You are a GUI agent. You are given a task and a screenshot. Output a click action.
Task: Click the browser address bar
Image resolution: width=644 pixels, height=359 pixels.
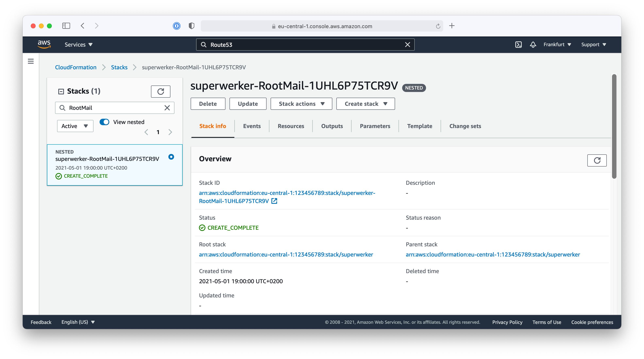(322, 26)
